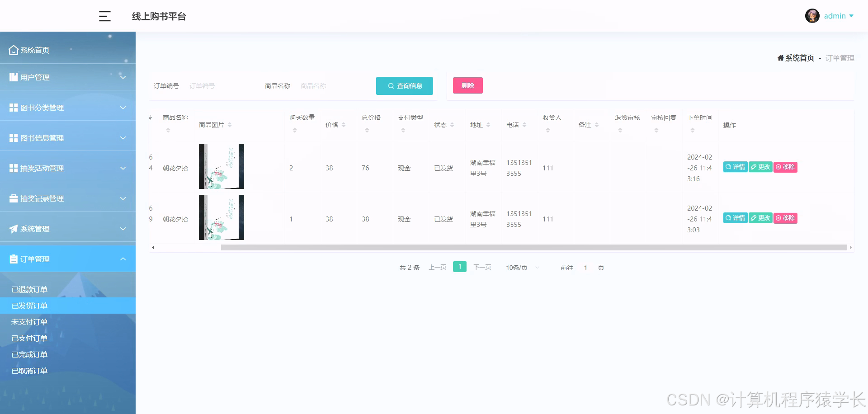Open 已取消订单 submenu item
The height and width of the screenshot is (414, 868).
point(68,371)
